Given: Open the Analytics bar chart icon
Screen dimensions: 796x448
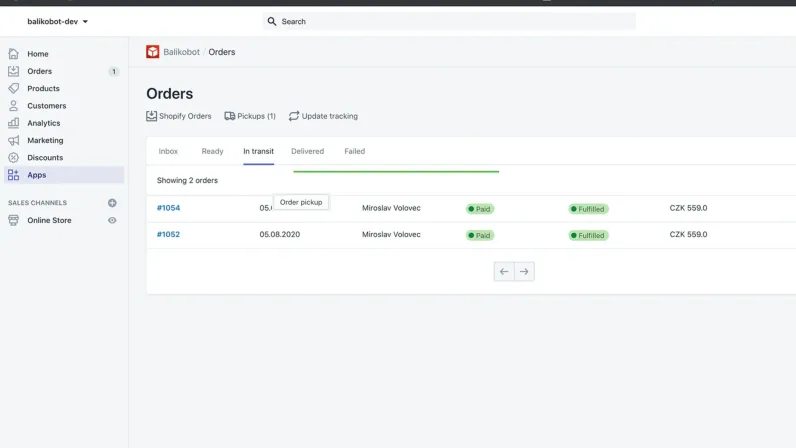Looking at the screenshot, I should coord(14,123).
